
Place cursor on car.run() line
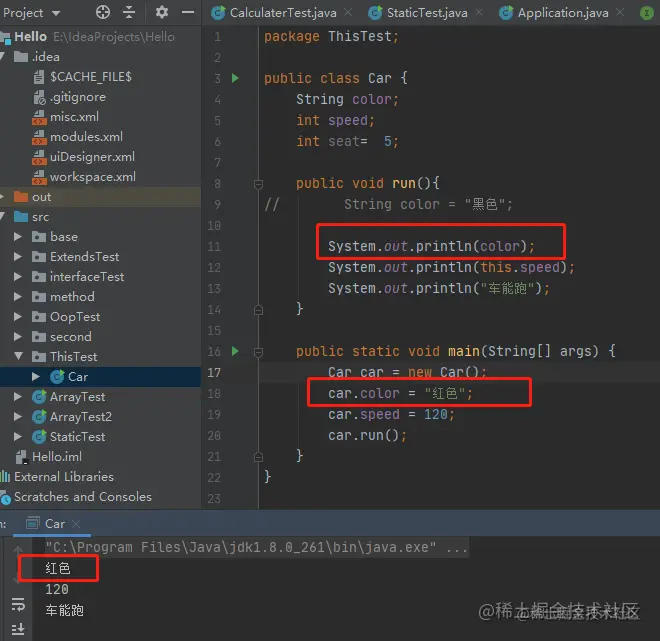pyautogui.click(x=367, y=435)
